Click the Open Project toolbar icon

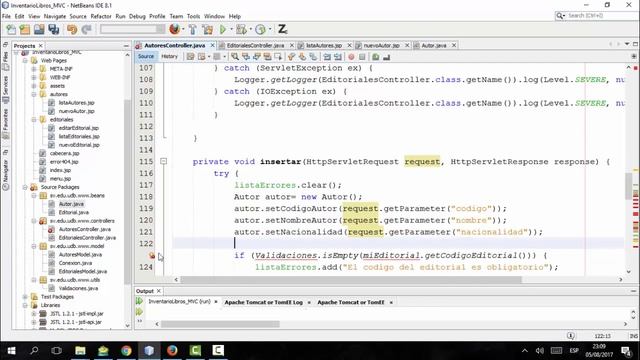pyautogui.click(x=39, y=29)
